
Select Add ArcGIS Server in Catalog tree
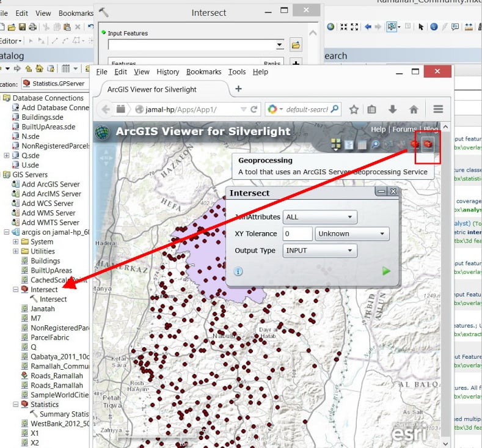(x=46, y=184)
